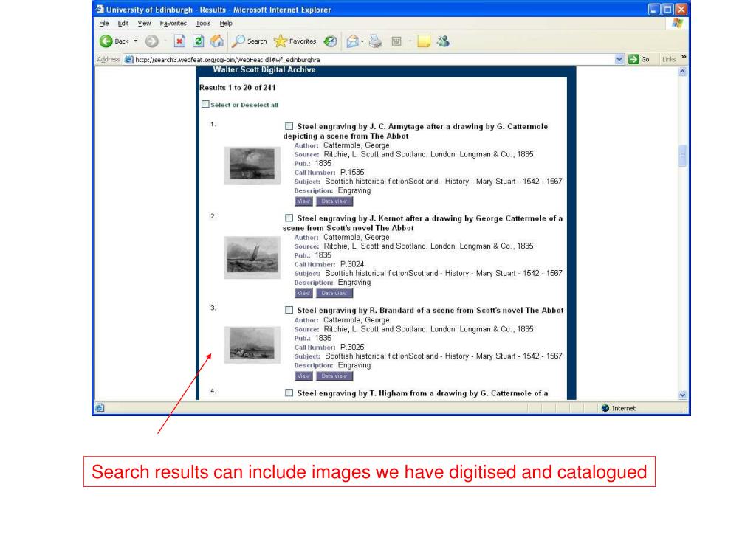Click Data view for call number P.1535

click(334, 201)
